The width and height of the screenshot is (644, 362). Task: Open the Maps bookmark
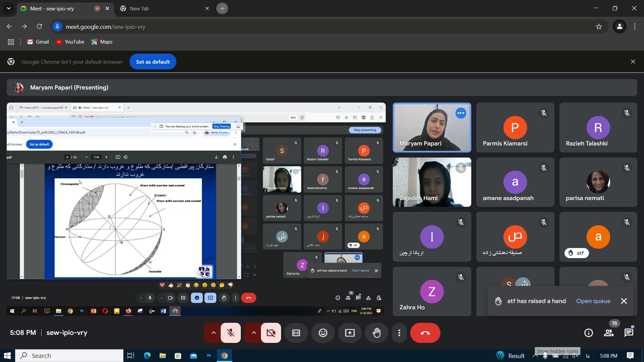(x=102, y=42)
